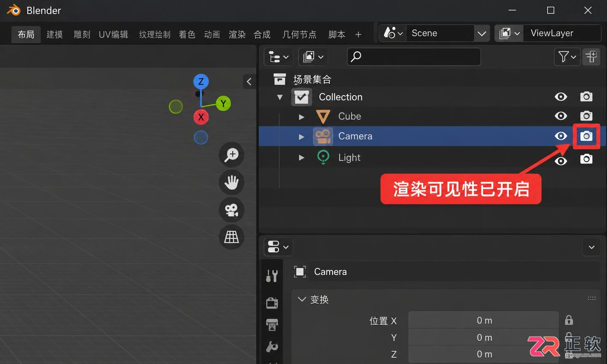This screenshot has height=364, width=607.
Task: Toggle the Collection exclude checkbox
Action: [x=301, y=97]
